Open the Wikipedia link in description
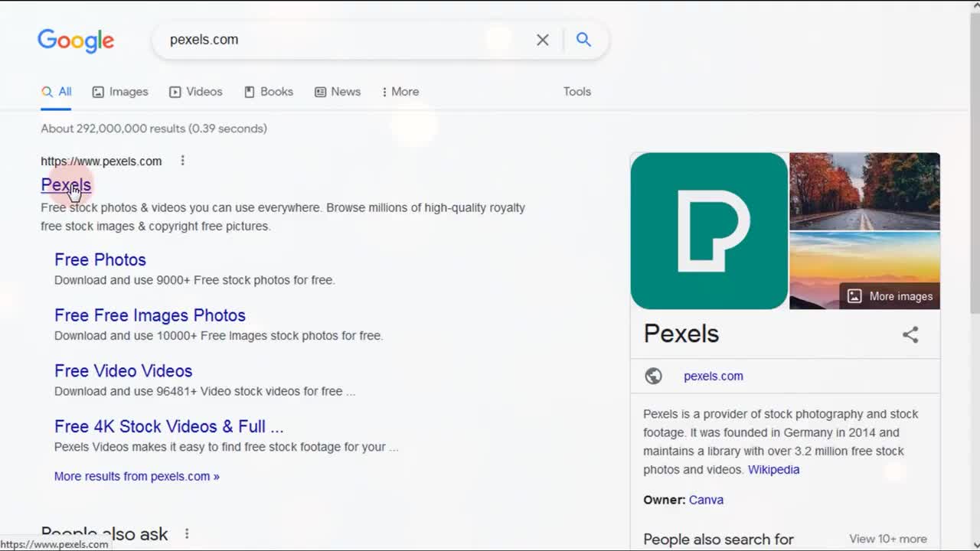Screen dimensions: 980x551 pos(773,470)
